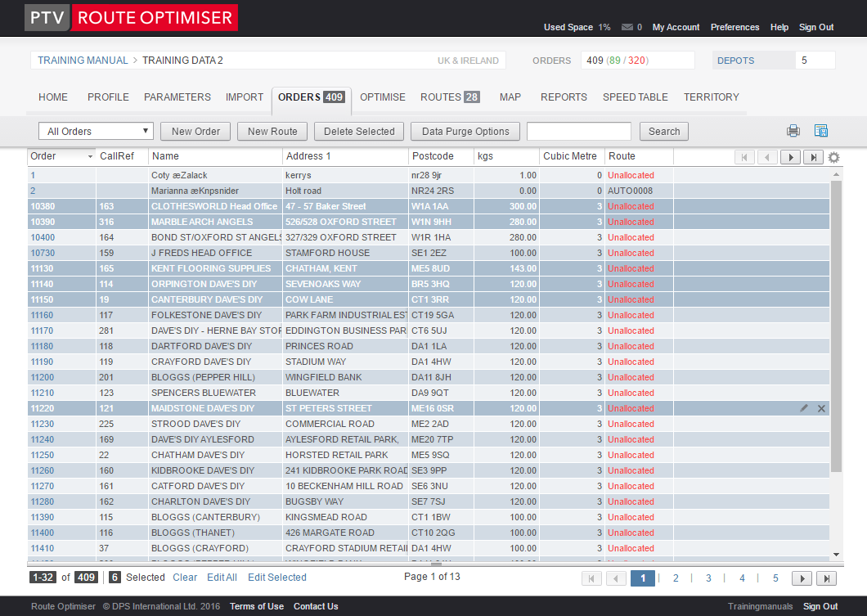The height and width of the screenshot is (616, 867).
Task: Click the orders list vertical scrollbar
Action: coord(836,326)
